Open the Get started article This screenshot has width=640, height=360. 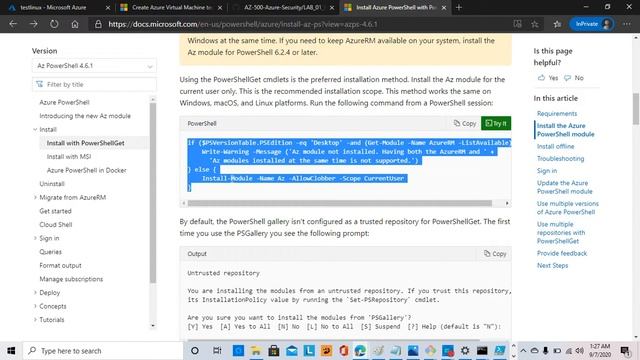[x=55, y=211]
